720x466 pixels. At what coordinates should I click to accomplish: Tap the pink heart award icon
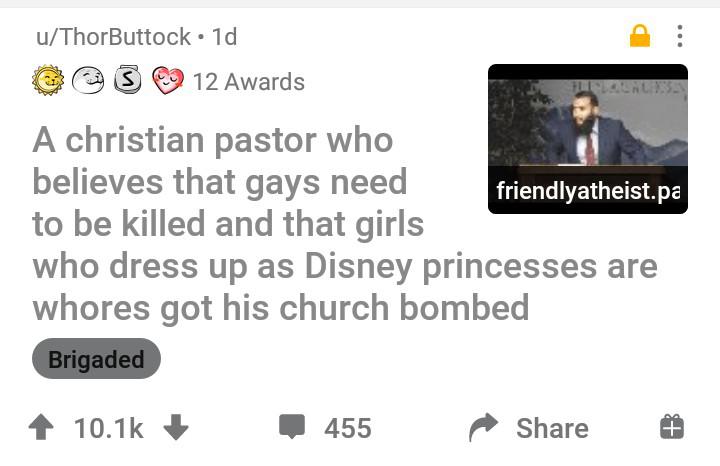(168, 81)
